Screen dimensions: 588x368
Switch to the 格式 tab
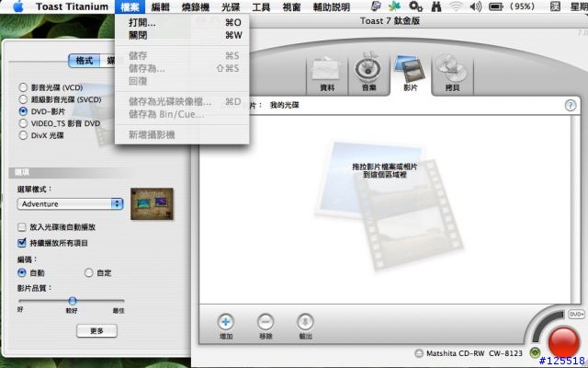point(85,61)
